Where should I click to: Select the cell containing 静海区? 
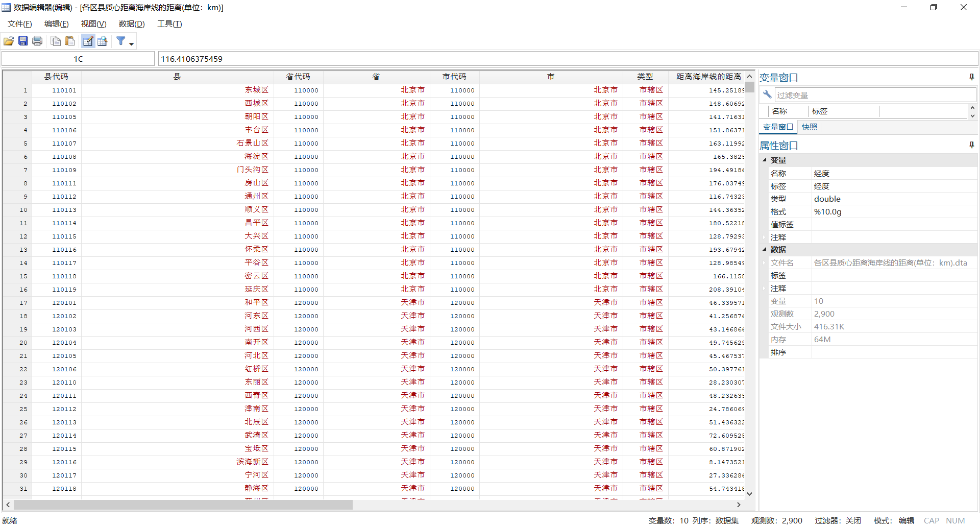(177, 489)
